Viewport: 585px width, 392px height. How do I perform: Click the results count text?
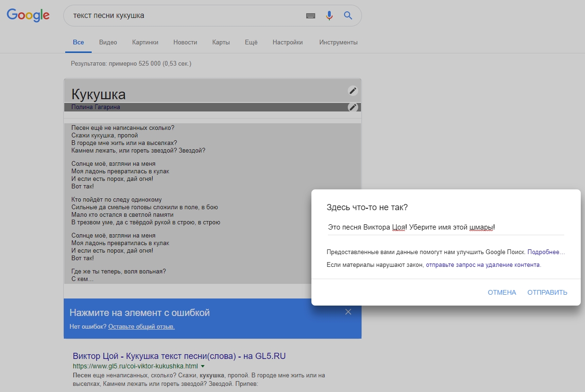pyautogui.click(x=131, y=63)
